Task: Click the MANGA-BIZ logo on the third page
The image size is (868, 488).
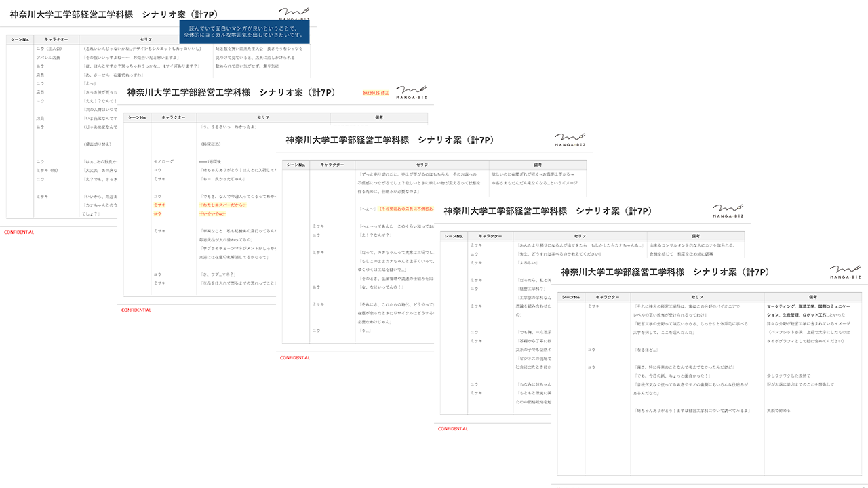Action: point(570,140)
